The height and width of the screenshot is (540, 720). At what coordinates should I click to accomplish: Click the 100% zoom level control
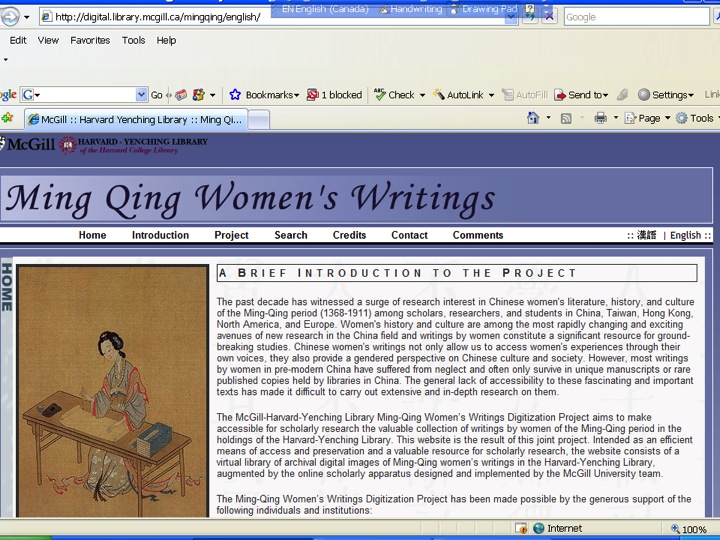coord(689,529)
